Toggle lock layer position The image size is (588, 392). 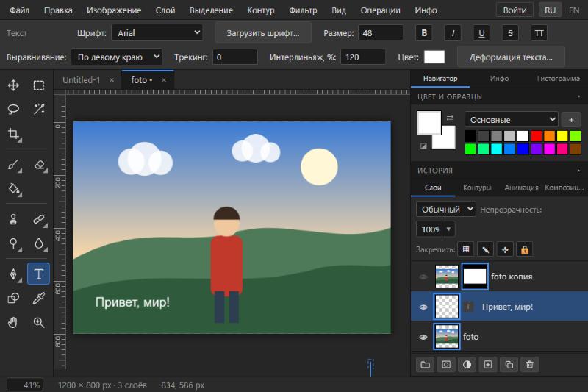coord(505,249)
